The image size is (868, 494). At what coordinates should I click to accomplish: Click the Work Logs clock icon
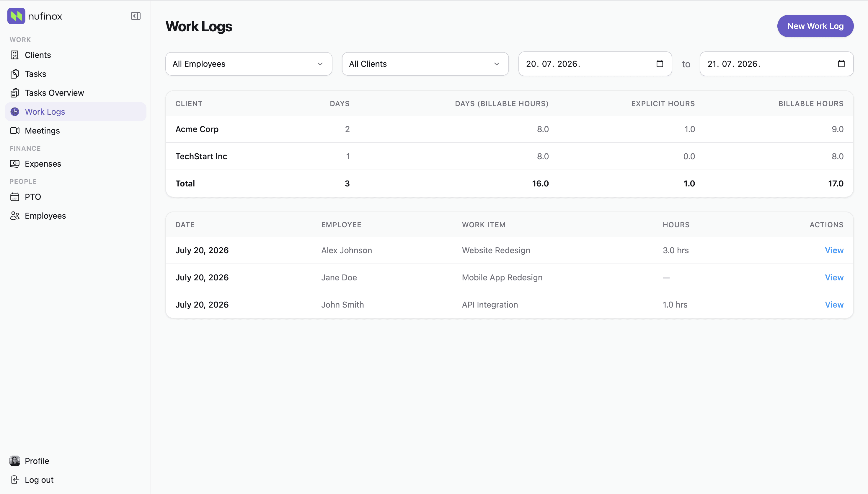pyautogui.click(x=14, y=112)
